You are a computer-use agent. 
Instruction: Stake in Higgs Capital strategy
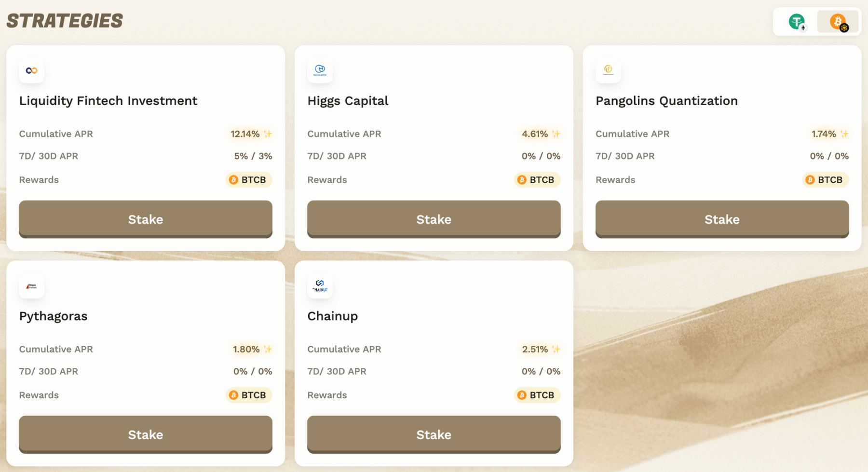click(434, 219)
